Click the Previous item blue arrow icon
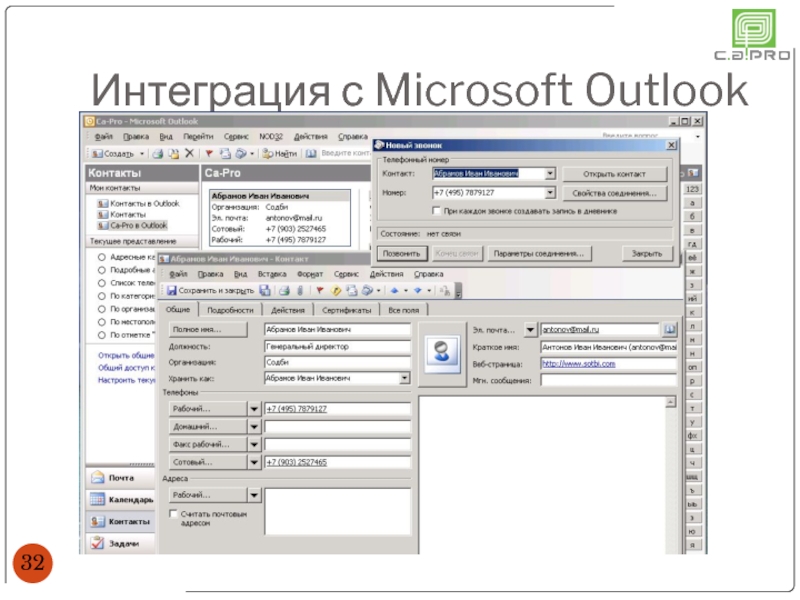Image resolution: width=800 pixels, height=600 pixels. [394, 290]
